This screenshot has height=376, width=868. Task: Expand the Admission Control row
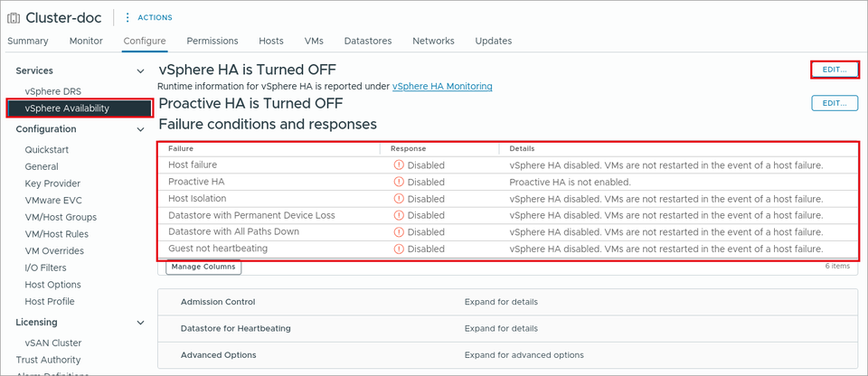coord(507,302)
